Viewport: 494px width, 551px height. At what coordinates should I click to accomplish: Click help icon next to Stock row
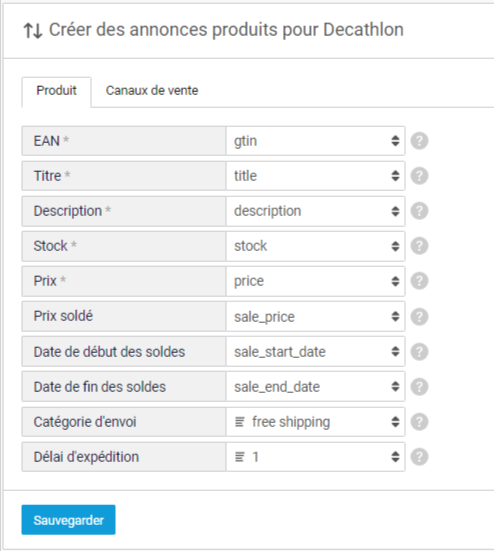point(420,246)
